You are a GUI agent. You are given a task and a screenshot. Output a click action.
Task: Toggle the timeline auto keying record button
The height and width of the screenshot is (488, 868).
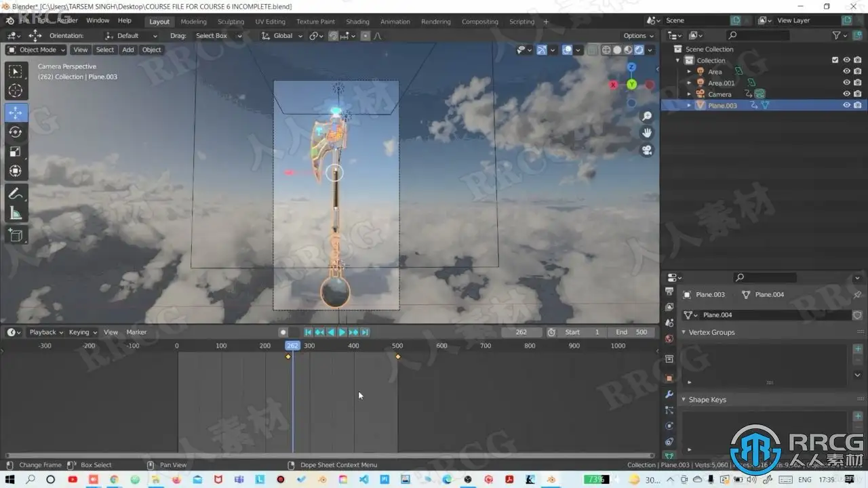(x=283, y=332)
